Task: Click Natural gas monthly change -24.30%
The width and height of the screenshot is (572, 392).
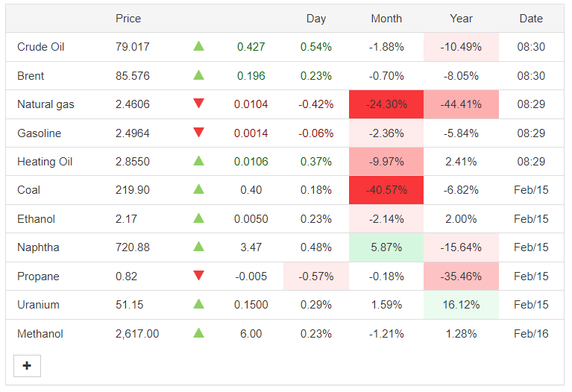Action: point(386,104)
